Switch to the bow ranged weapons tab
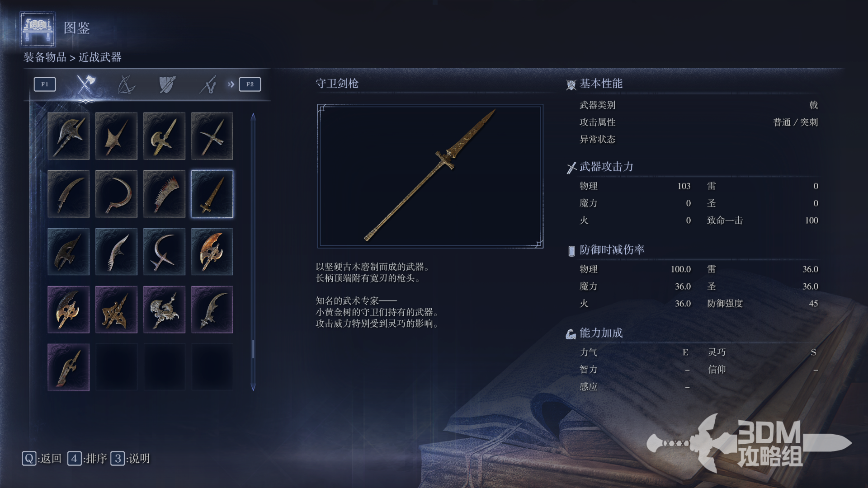Image resolution: width=868 pixels, height=488 pixels. pyautogui.click(x=126, y=84)
